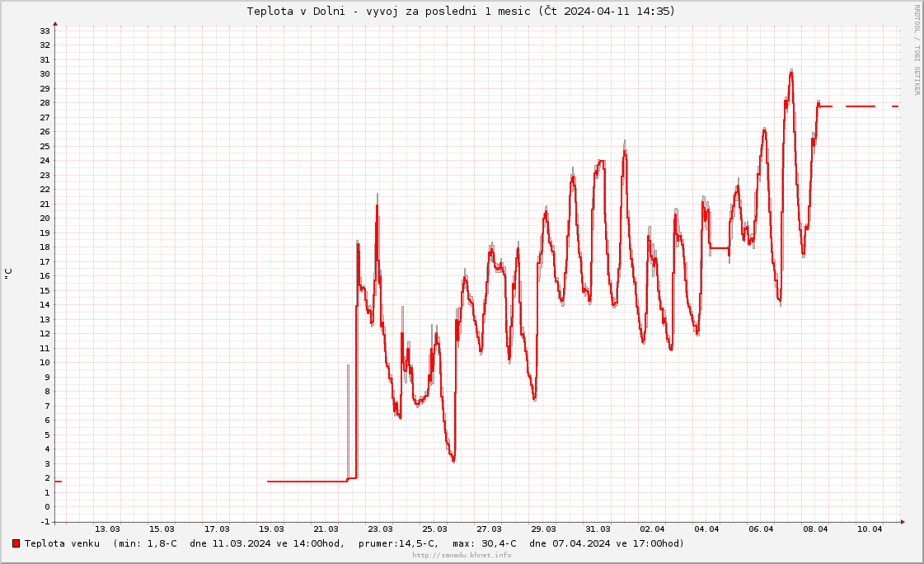Click the x-axis date label 21.03
The image size is (924, 564).
326,529
